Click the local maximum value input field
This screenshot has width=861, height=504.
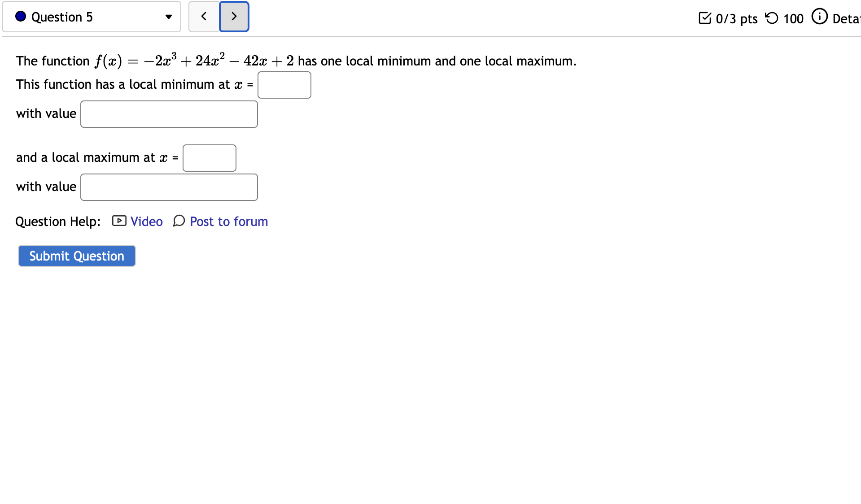point(169,187)
